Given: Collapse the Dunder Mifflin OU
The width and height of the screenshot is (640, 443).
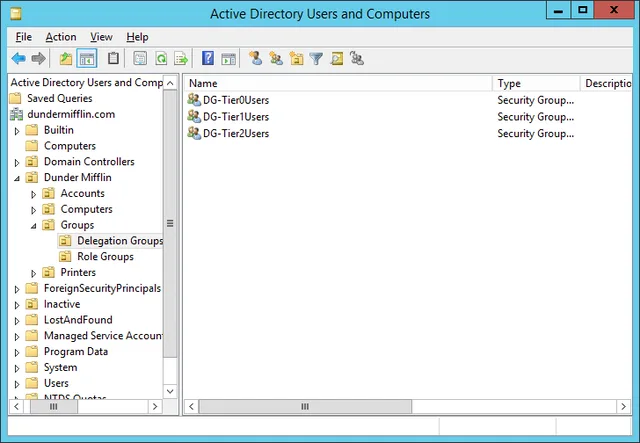Looking at the screenshot, I should coord(17,178).
